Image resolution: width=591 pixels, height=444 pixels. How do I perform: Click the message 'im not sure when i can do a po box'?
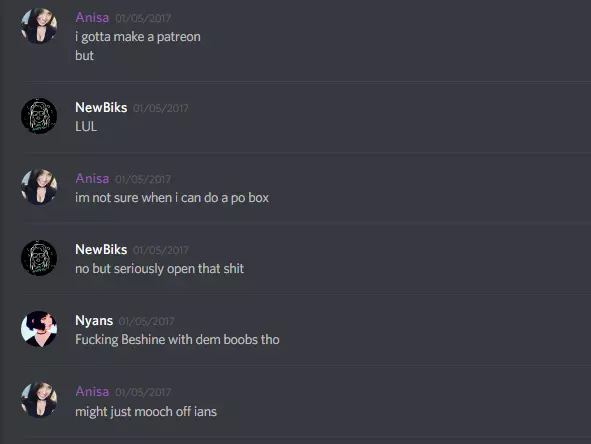point(172,198)
